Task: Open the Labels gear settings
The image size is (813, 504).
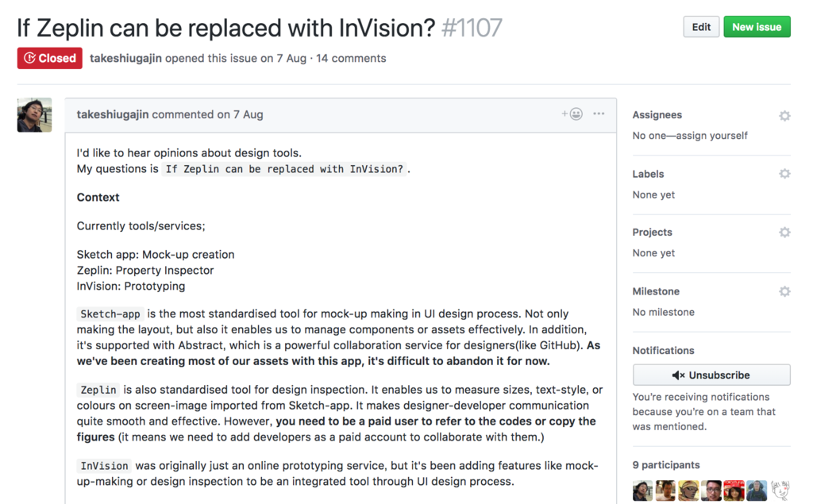Action: [784, 174]
